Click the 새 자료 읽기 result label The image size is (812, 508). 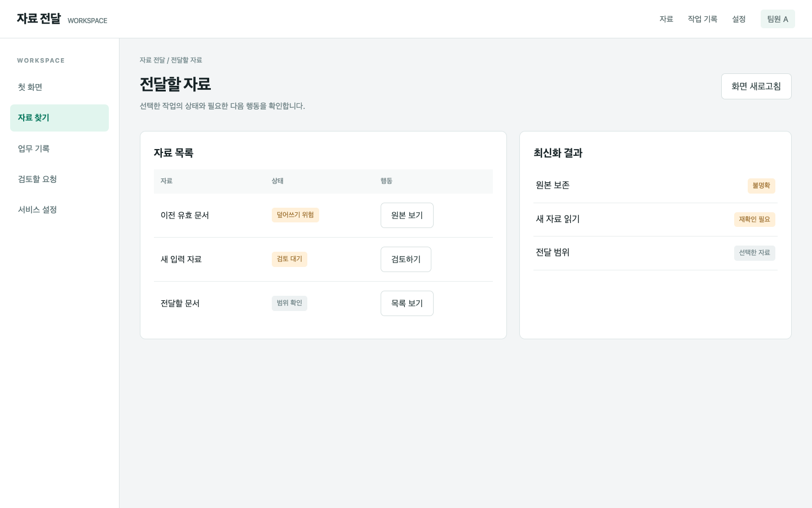558,219
